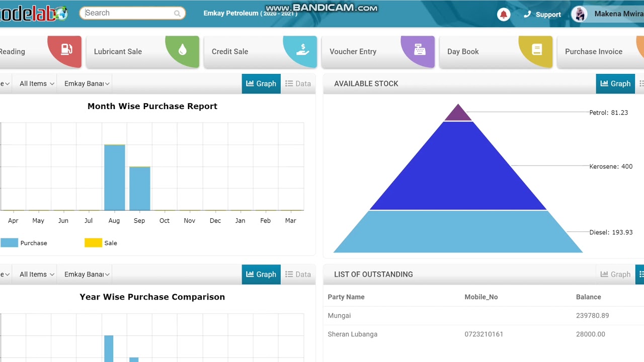Click the Support phone icon
The height and width of the screenshot is (362, 644).
tap(527, 14)
